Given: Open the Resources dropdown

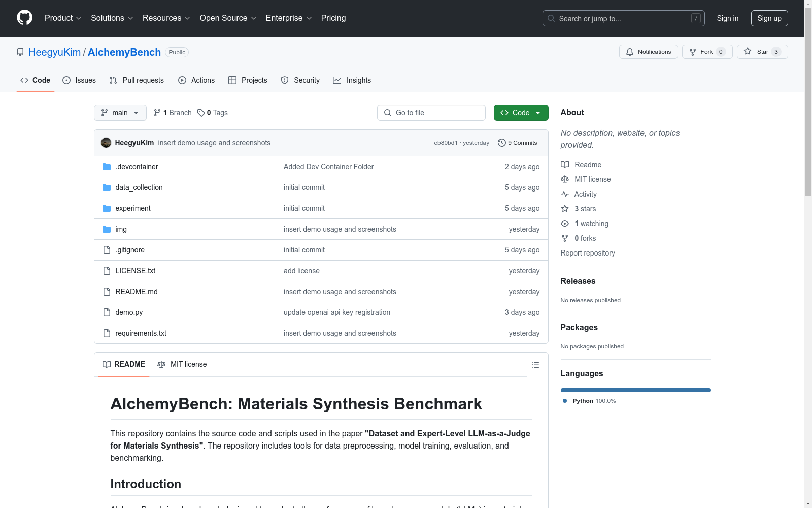Looking at the screenshot, I should 166,18.
